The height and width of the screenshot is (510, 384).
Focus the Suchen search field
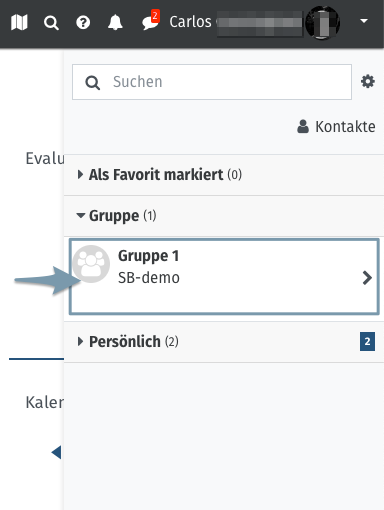tap(212, 82)
